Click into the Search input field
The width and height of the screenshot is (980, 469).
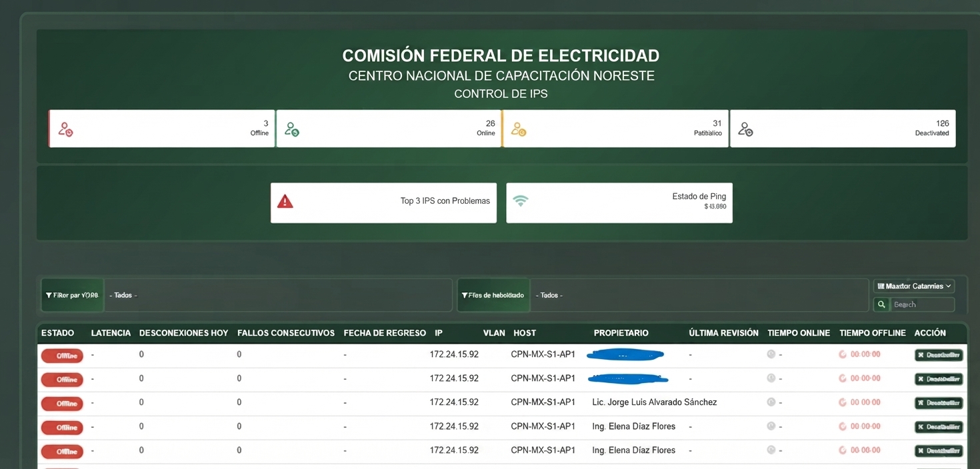923,304
